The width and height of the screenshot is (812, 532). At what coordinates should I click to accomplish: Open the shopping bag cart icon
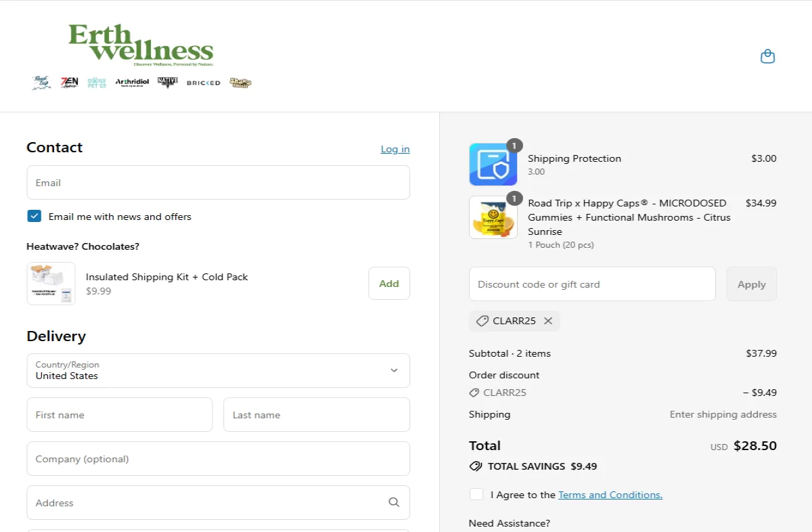(x=767, y=56)
